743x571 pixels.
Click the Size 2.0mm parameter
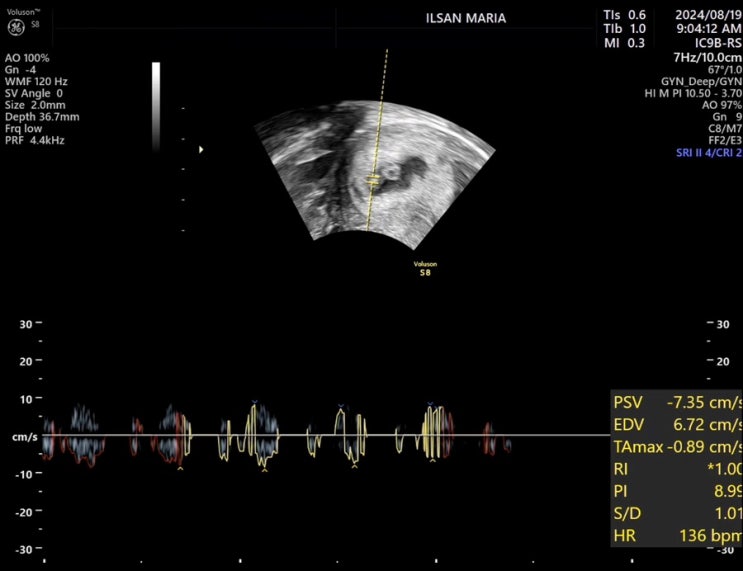click(x=35, y=105)
